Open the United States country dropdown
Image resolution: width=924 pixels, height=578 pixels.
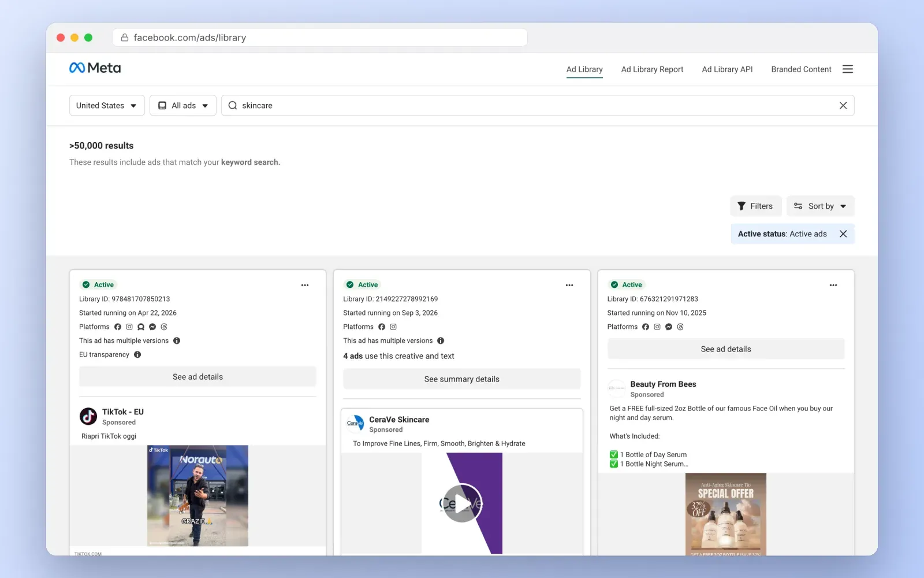107,106
